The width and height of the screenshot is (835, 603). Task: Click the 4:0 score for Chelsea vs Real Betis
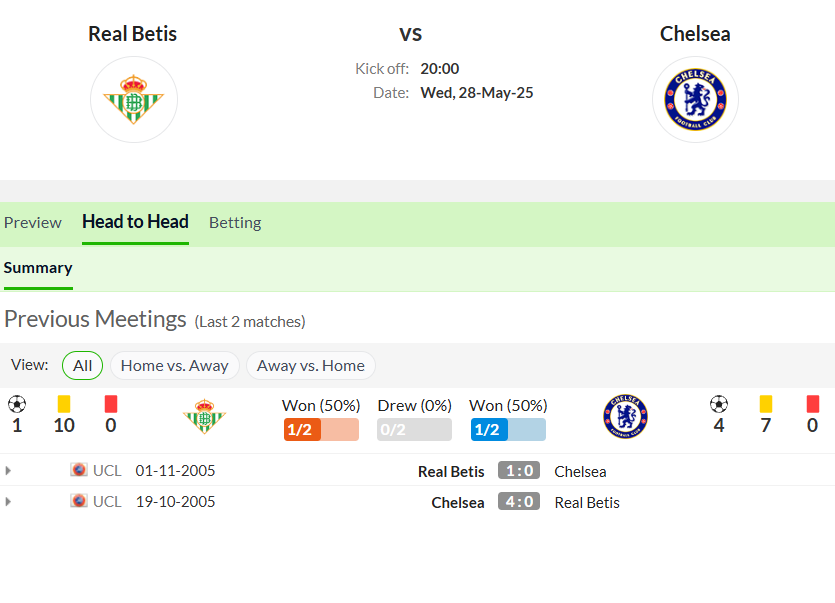[x=519, y=502]
